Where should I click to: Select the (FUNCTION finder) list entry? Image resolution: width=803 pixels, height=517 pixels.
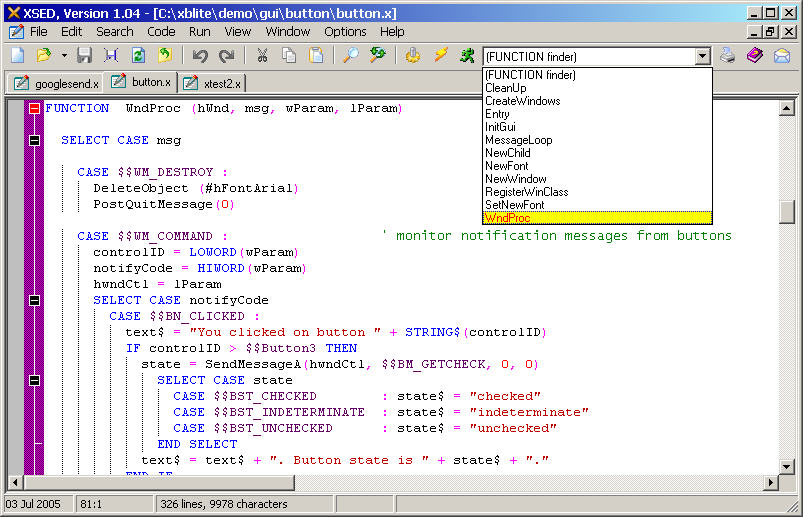pos(597,75)
